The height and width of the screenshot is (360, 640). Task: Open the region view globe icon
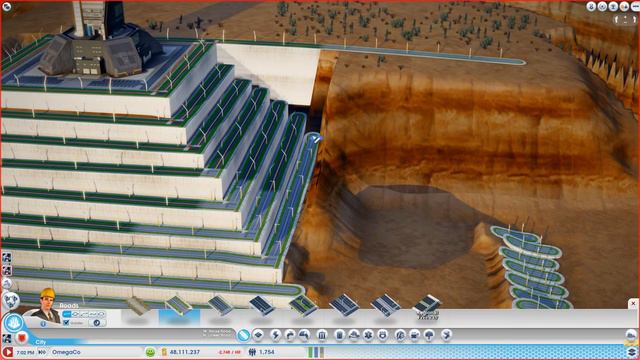tap(11, 301)
